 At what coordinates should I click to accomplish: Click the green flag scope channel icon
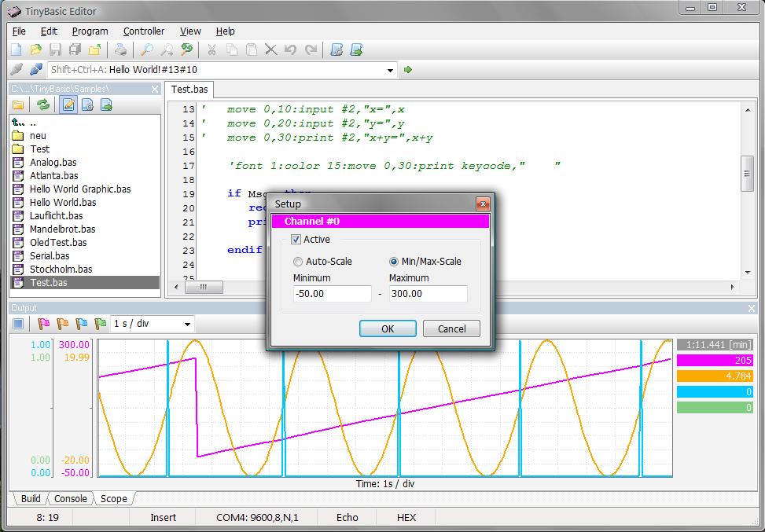click(100, 324)
